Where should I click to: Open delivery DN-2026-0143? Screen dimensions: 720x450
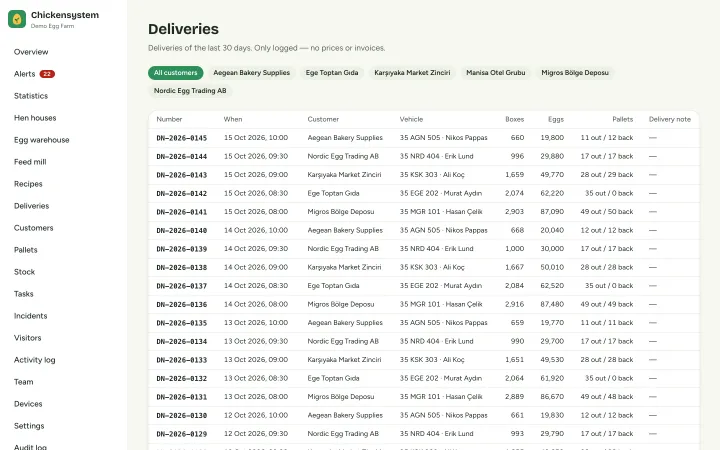tap(182, 175)
